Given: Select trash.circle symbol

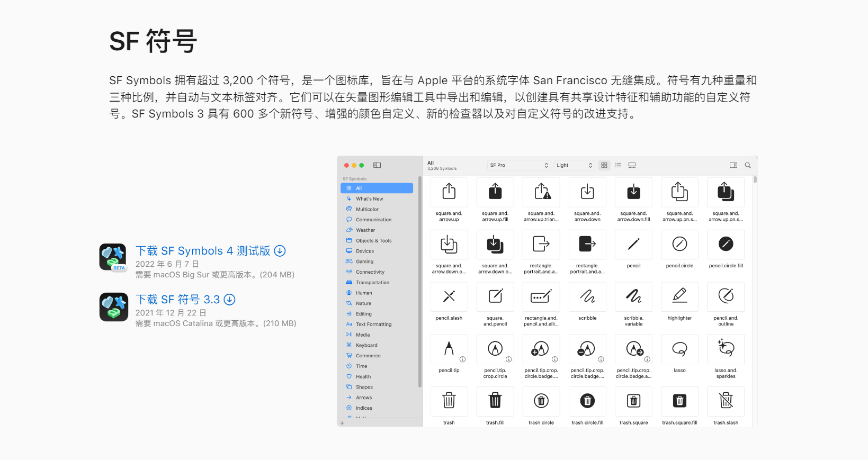Looking at the screenshot, I should (541, 401).
